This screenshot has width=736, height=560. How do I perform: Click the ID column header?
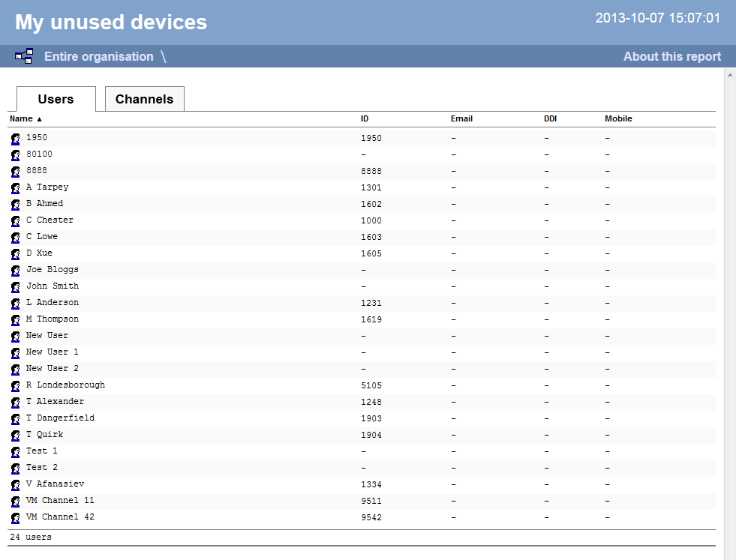pyautogui.click(x=365, y=118)
